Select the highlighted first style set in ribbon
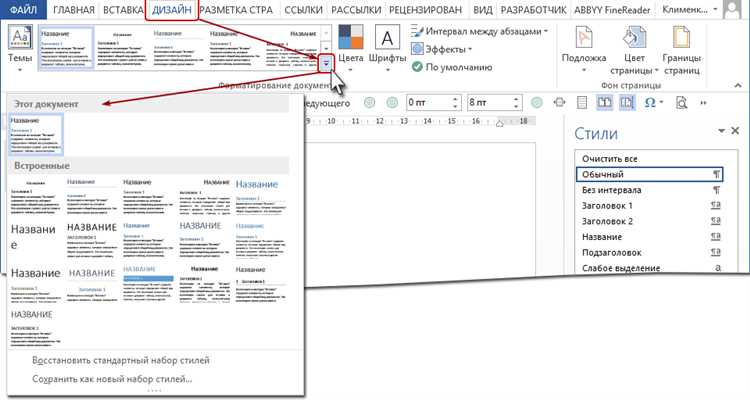Viewport: 750px width, 400px height. click(x=66, y=48)
